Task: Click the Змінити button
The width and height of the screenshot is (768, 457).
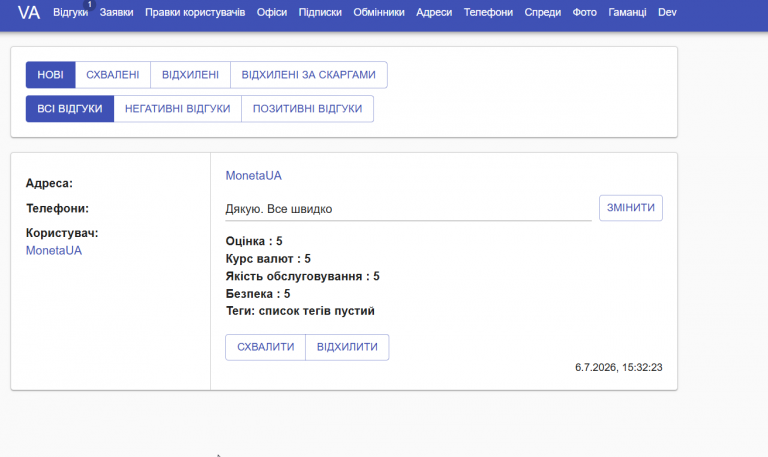Action: coord(631,208)
